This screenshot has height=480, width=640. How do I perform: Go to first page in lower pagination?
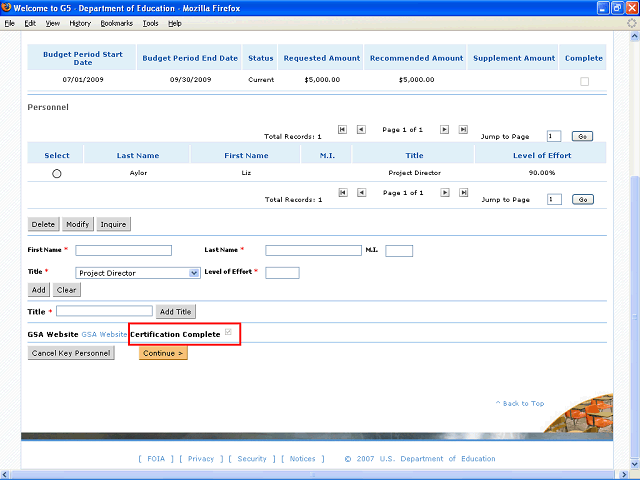(x=343, y=193)
